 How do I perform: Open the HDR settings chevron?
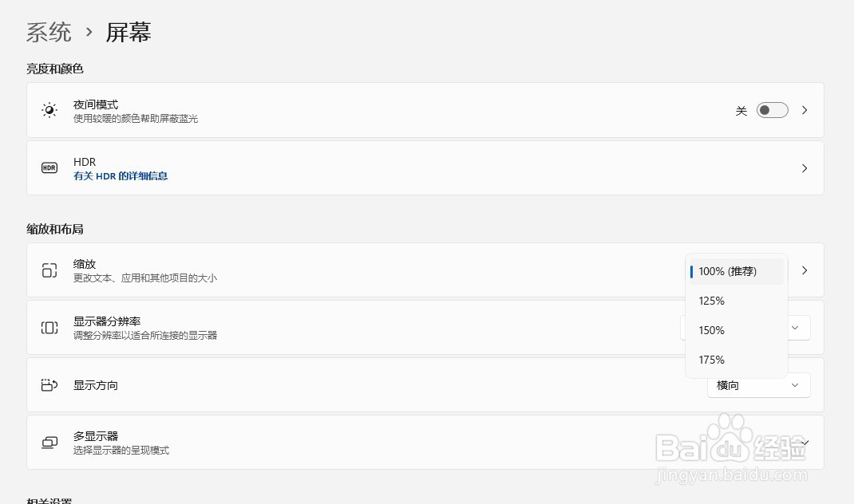point(805,168)
